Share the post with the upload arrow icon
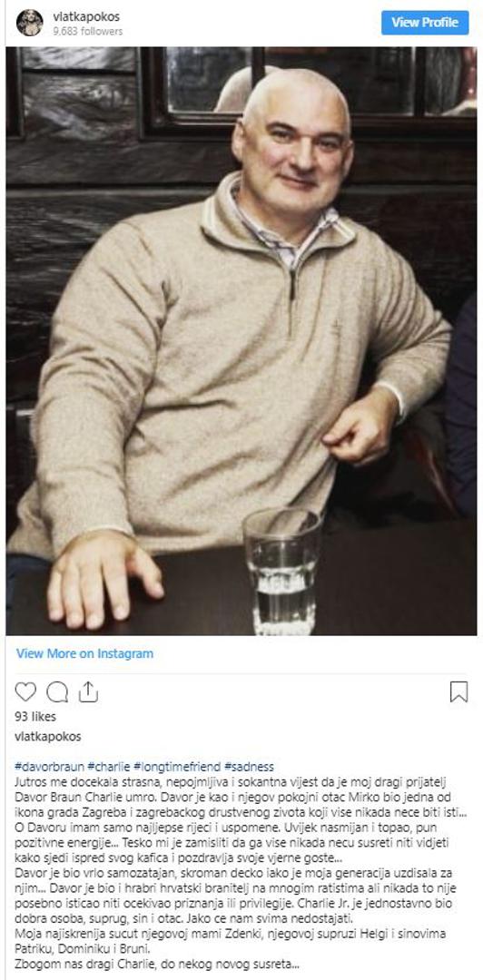The width and height of the screenshot is (483, 980). (x=88, y=691)
